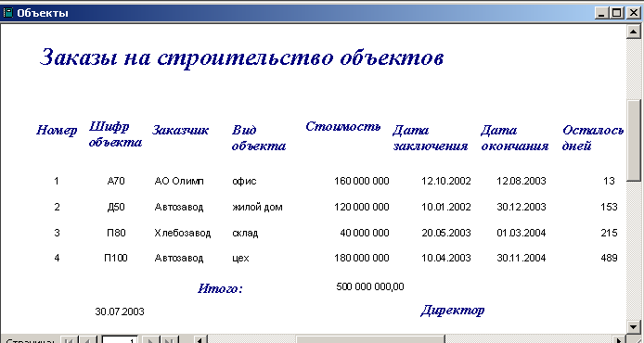Click Автозавод in the П100 row
The height and width of the screenshot is (343, 644).
(x=179, y=258)
